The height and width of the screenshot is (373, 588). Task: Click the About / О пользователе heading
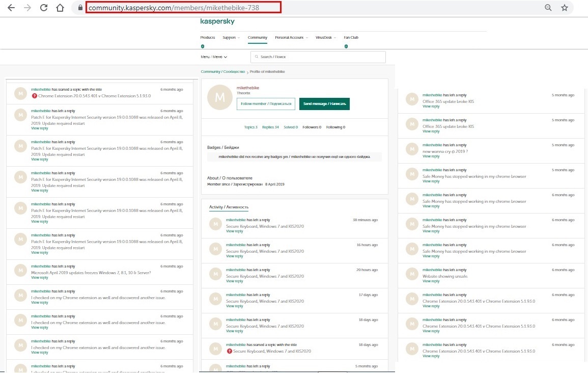(230, 178)
